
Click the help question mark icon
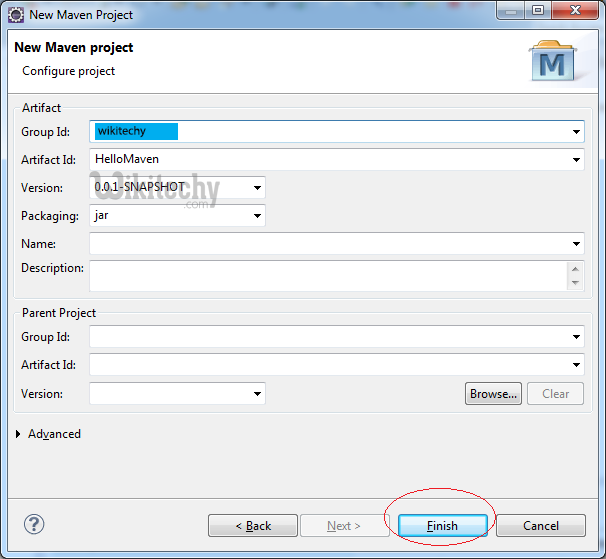(34, 524)
